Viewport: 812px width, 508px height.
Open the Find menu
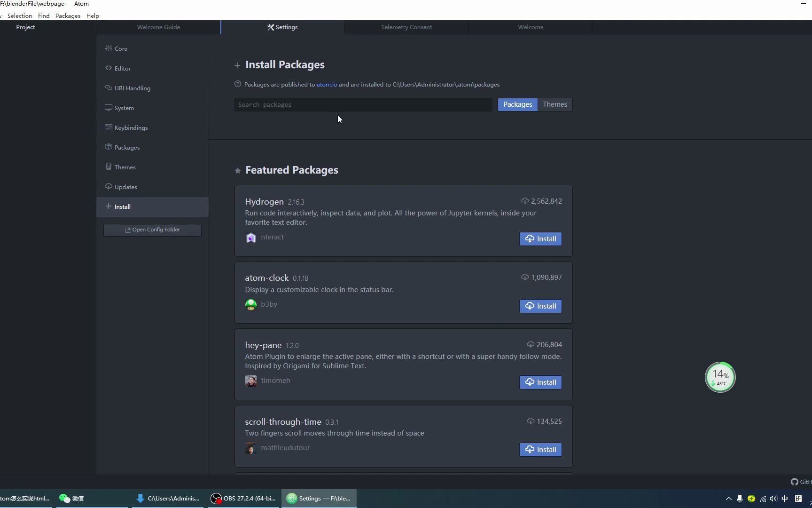click(44, 16)
